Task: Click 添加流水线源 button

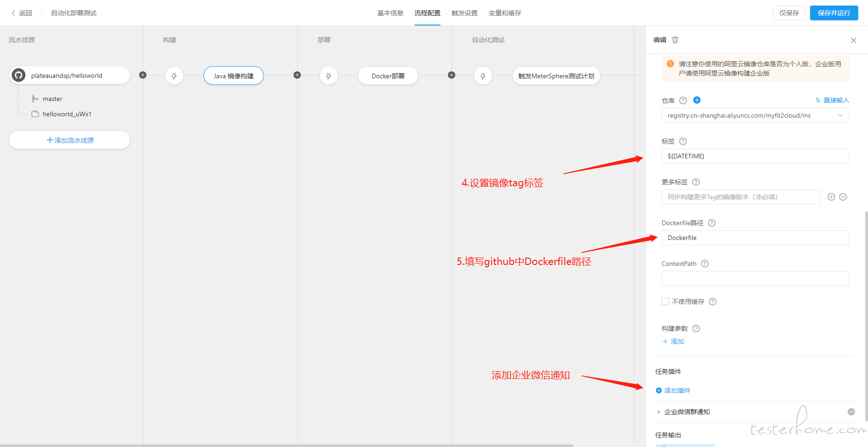Action: click(70, 140)
